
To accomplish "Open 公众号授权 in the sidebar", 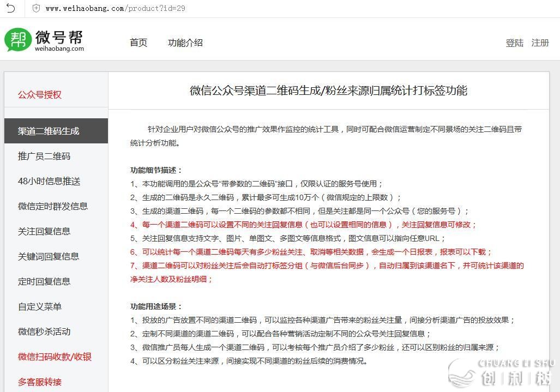I will (x=40, y=95).
